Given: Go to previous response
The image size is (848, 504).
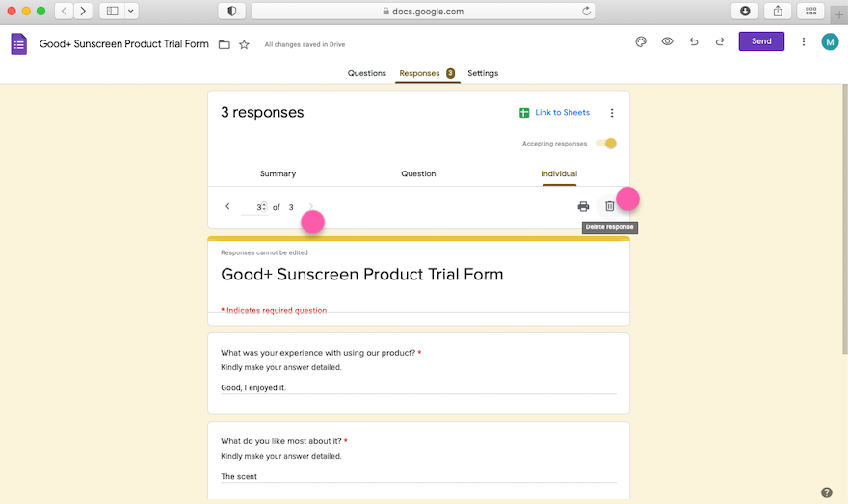Looking at the screenshot, I should click(227, 206).
